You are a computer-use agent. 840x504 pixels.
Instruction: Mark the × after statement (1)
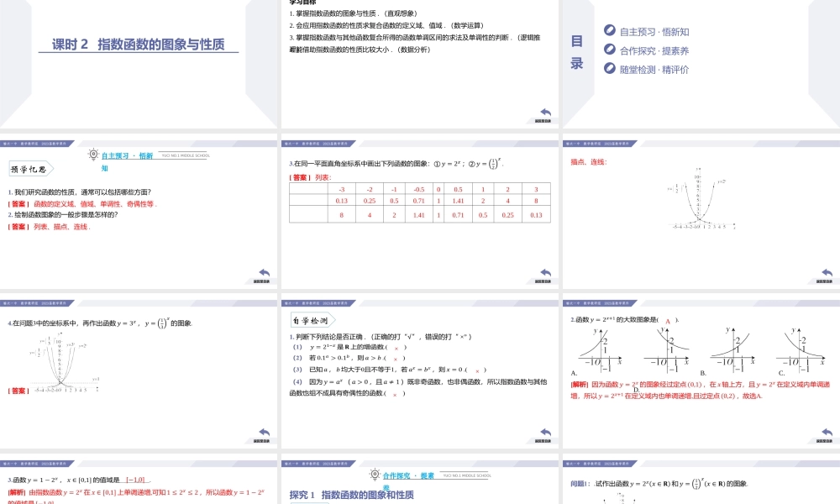(x=396, y=347)
